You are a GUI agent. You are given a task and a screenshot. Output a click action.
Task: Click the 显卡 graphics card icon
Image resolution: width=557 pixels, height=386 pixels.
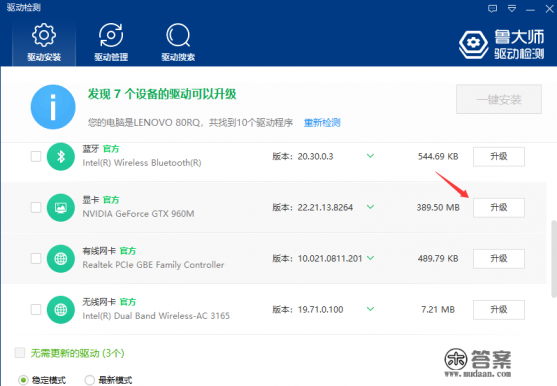click(61, 207)
